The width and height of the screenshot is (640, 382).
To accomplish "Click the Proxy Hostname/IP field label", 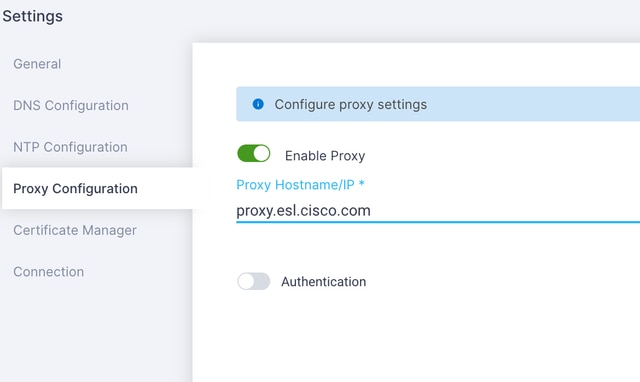I will (300, 185).
